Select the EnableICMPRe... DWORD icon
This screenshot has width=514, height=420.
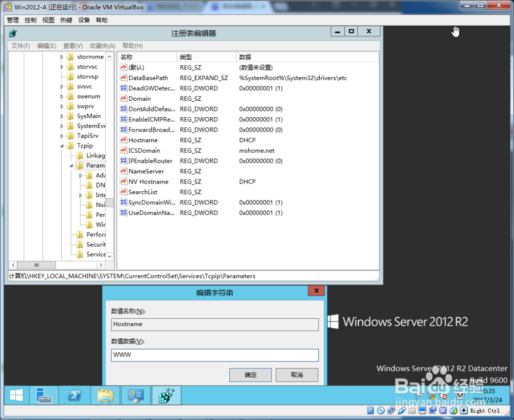pos(123,119)
